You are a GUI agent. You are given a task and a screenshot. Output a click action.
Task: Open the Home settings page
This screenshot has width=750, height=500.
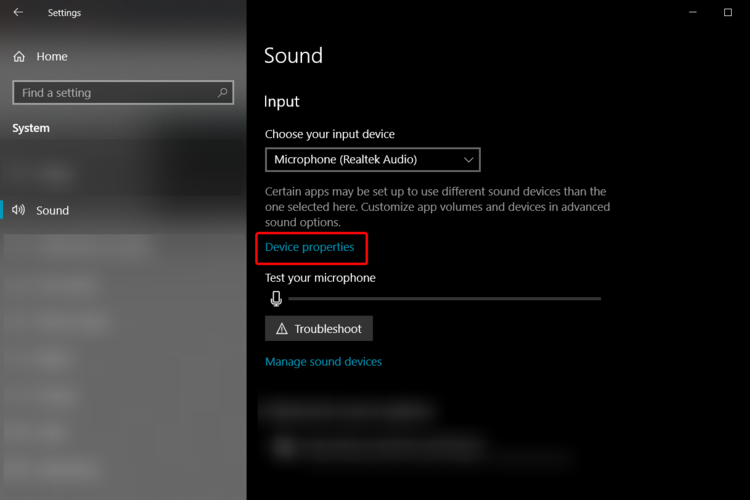tap(52, 57)
